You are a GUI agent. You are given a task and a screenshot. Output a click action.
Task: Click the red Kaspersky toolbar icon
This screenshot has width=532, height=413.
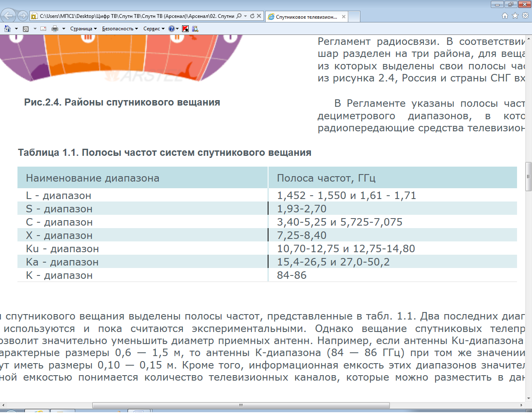(x=185, y=29)
